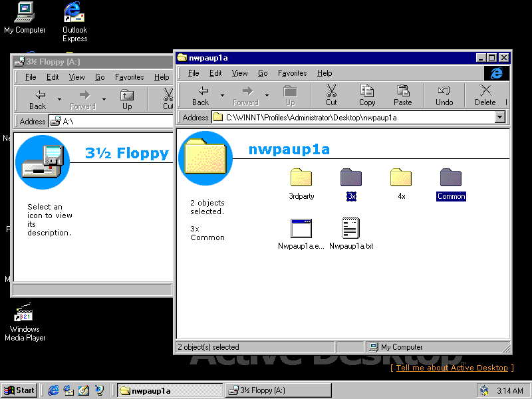532x399 pixels.
Task: Click Undo in the nwpaup1a toolbar
Action: [x=444, y=95]
